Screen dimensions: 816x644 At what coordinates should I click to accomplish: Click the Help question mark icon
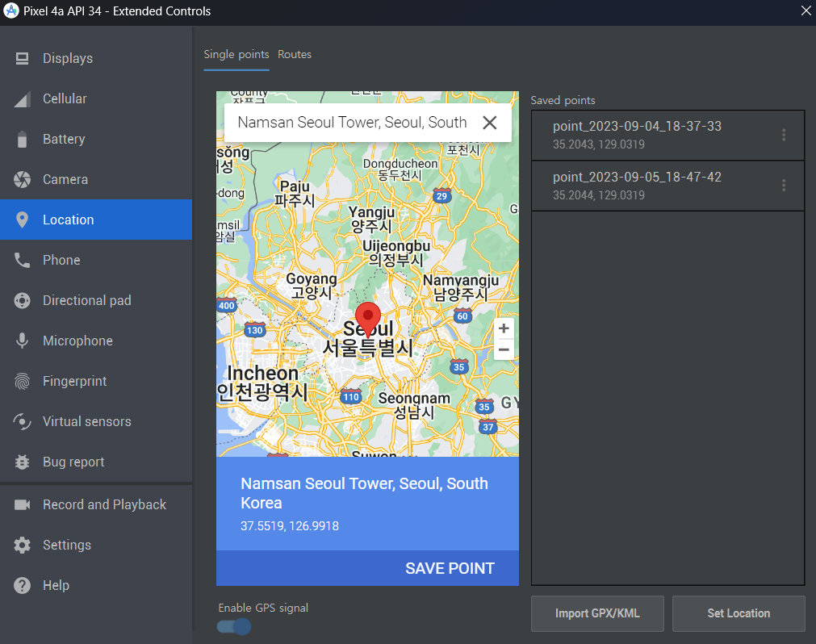click(x=22, y=585)
